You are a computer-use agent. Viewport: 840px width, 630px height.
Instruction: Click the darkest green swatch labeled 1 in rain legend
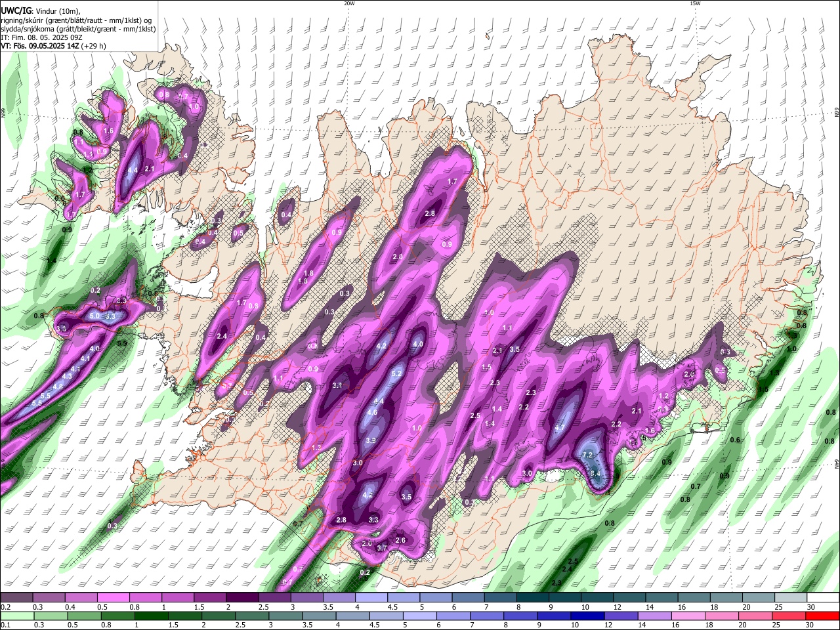pos(150,616)
